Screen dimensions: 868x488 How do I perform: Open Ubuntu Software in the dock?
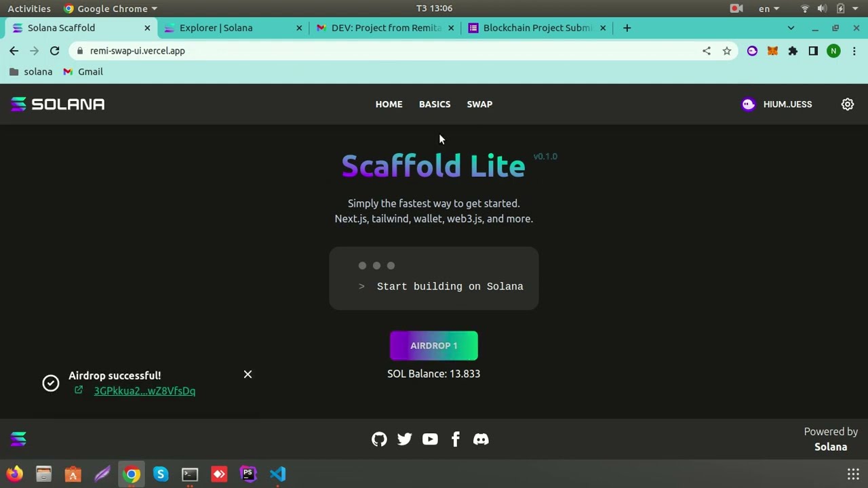73,474
